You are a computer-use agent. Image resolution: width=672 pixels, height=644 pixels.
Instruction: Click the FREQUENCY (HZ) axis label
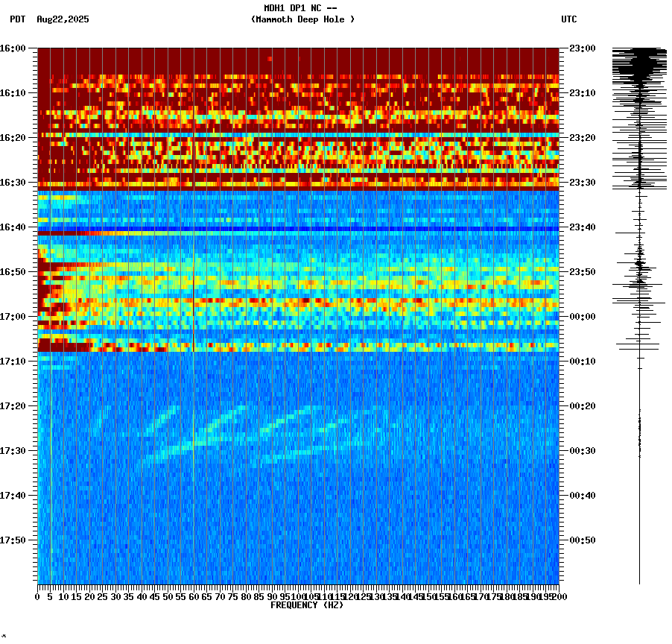point(306,604)
